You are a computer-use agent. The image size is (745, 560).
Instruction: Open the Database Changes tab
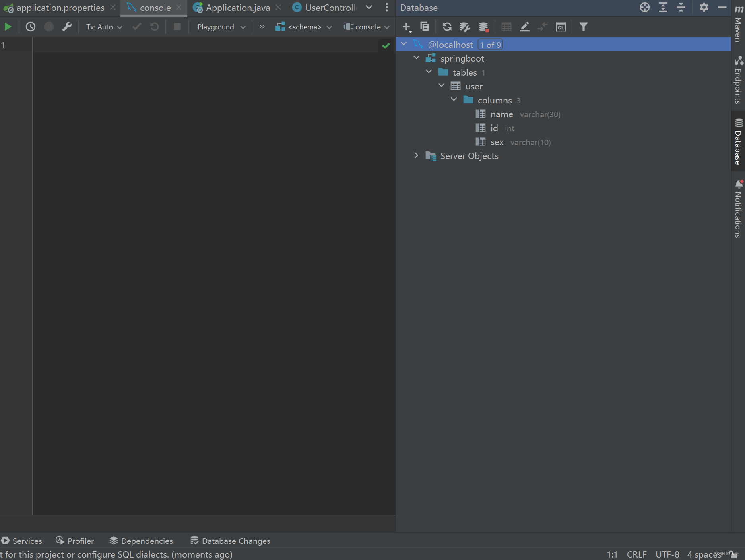coord(230,541)
